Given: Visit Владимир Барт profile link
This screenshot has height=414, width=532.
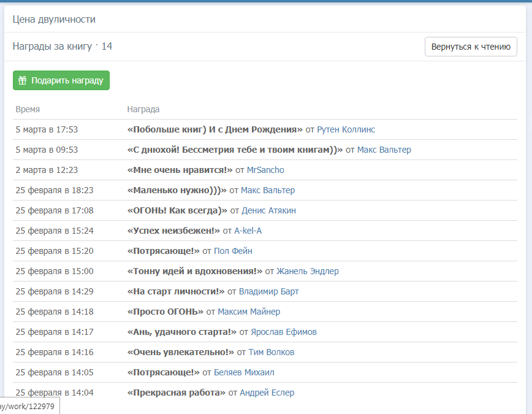Looking at the screenshot, I should point(268,291).
